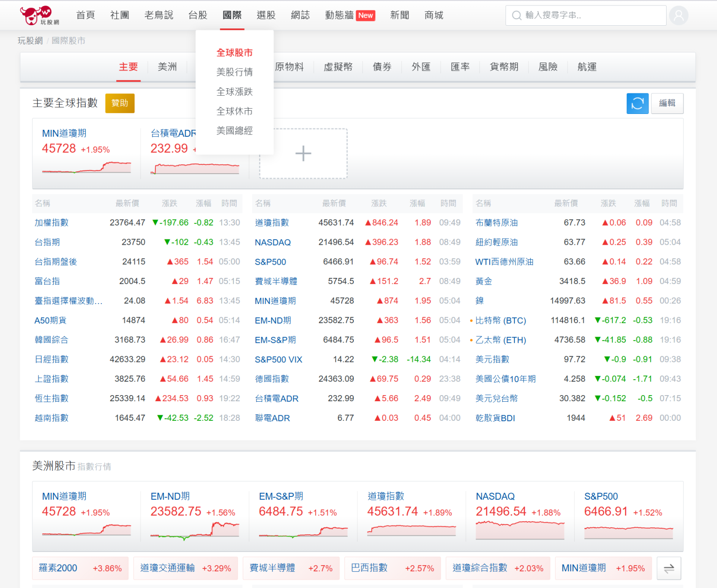This screenshot has width=717, height=588.
Task: Select 美國總經 from the dropdown list
Action: [234, 131]
